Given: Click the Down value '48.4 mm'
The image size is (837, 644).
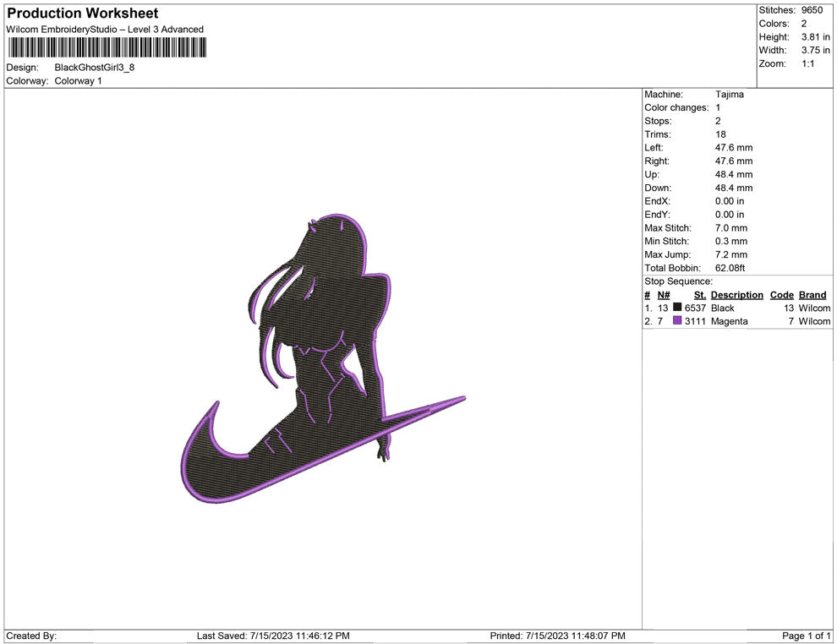Looking at the screenshot, I should (734, 188).
